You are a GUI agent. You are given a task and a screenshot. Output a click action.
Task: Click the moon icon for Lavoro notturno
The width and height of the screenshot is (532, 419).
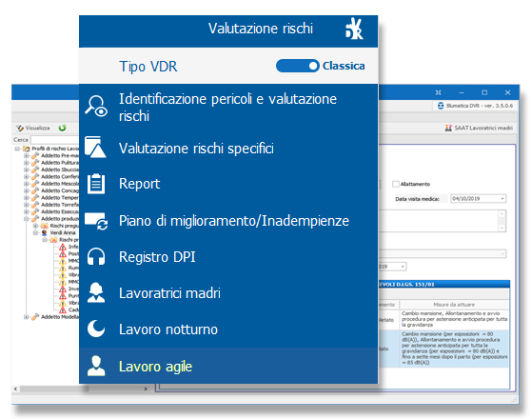(96, 329)
